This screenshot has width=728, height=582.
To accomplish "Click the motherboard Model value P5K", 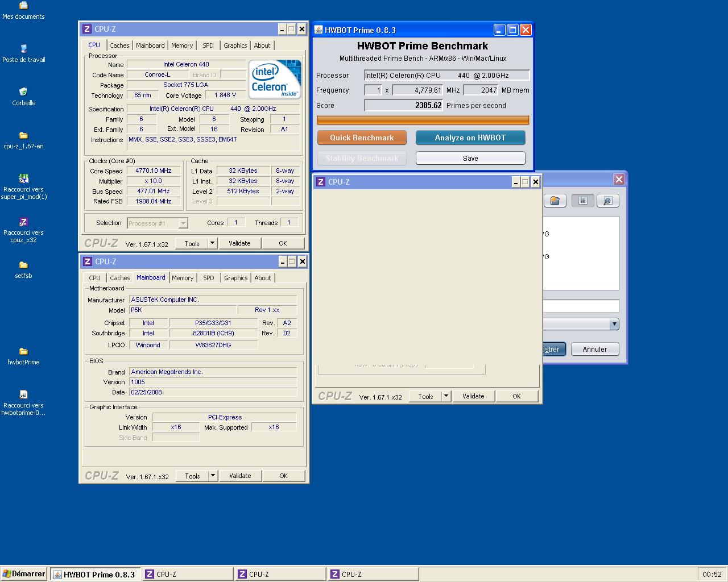I will coord(183,310).
